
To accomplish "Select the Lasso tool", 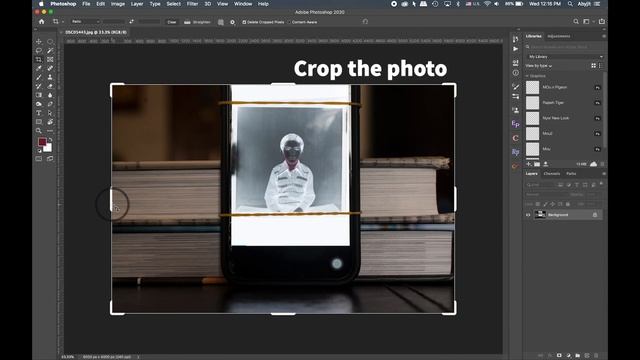I will (39, 51).
